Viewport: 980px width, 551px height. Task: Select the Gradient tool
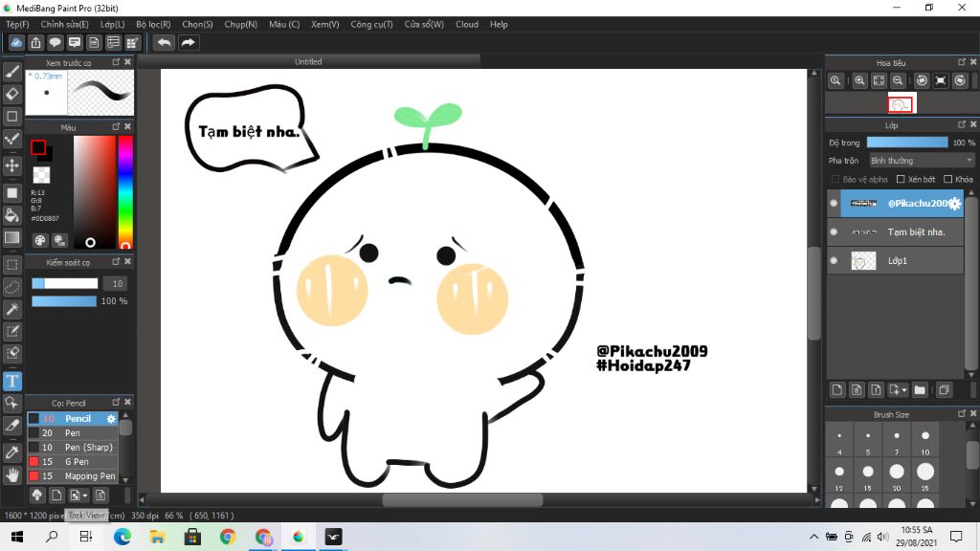(11, 238)
